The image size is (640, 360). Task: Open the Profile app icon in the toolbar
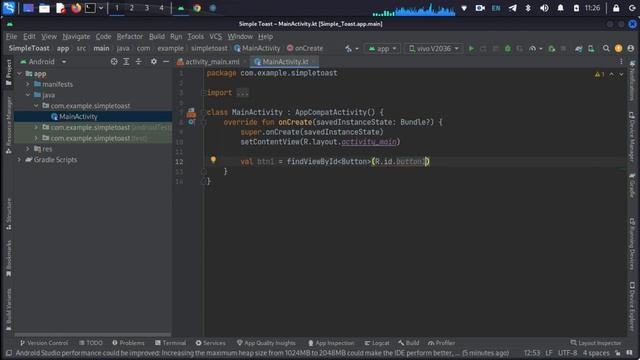tap(533, 49)
